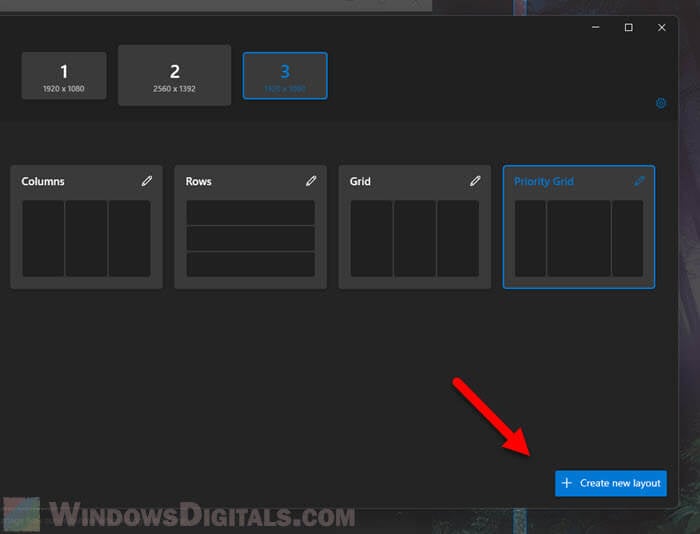700x534 pixels.
Task: Open Priority Grid edit pencil icon
Action: point(639,181)
